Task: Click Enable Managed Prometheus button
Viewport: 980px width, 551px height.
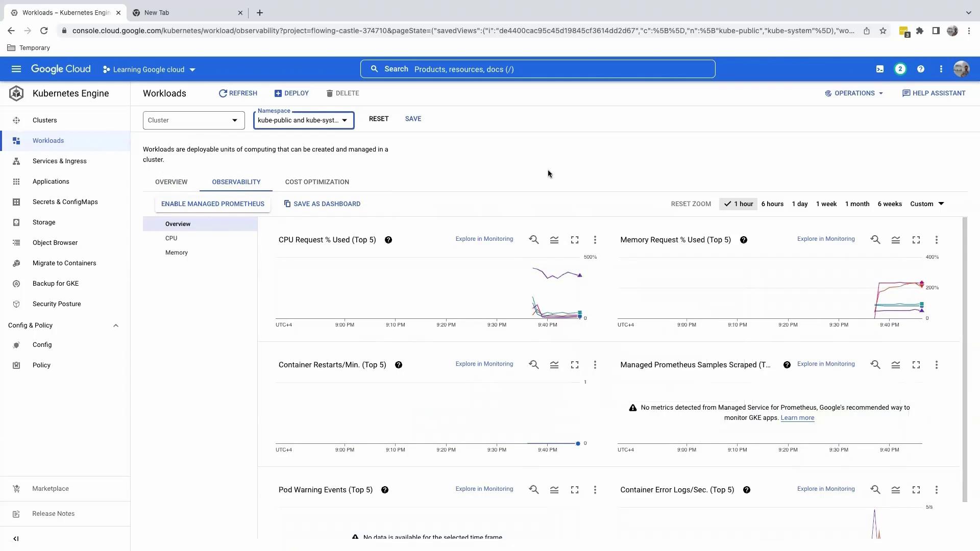Action: [x=213, y=204]
